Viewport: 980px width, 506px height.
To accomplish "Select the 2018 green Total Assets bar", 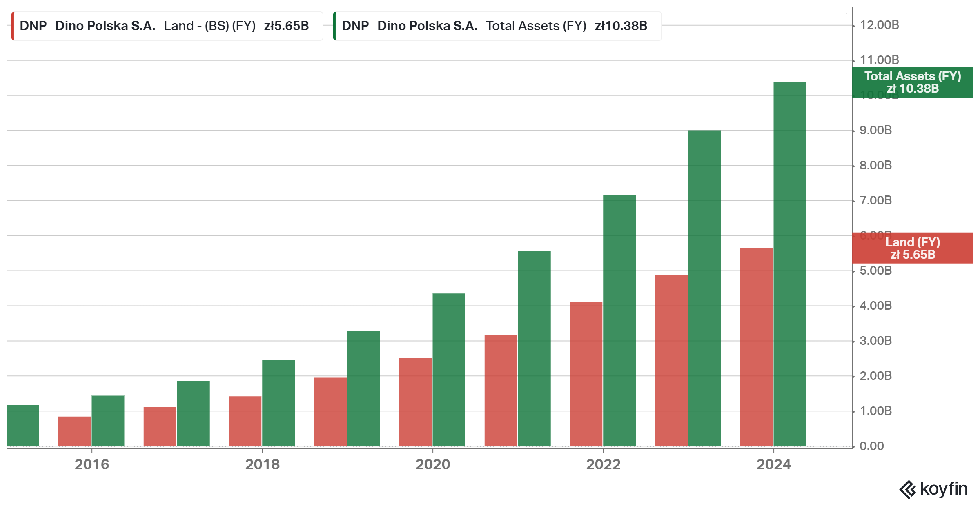I will pos(278,403).
